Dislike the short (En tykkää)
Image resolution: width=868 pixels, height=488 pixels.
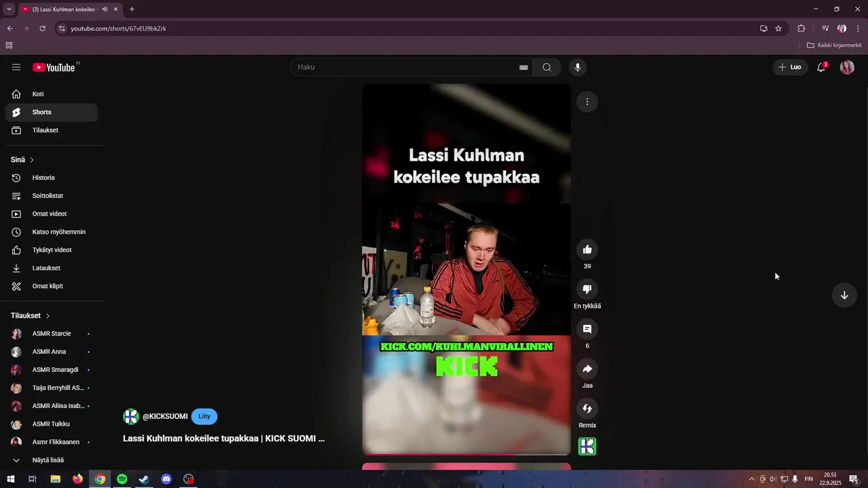click(587, 289)
